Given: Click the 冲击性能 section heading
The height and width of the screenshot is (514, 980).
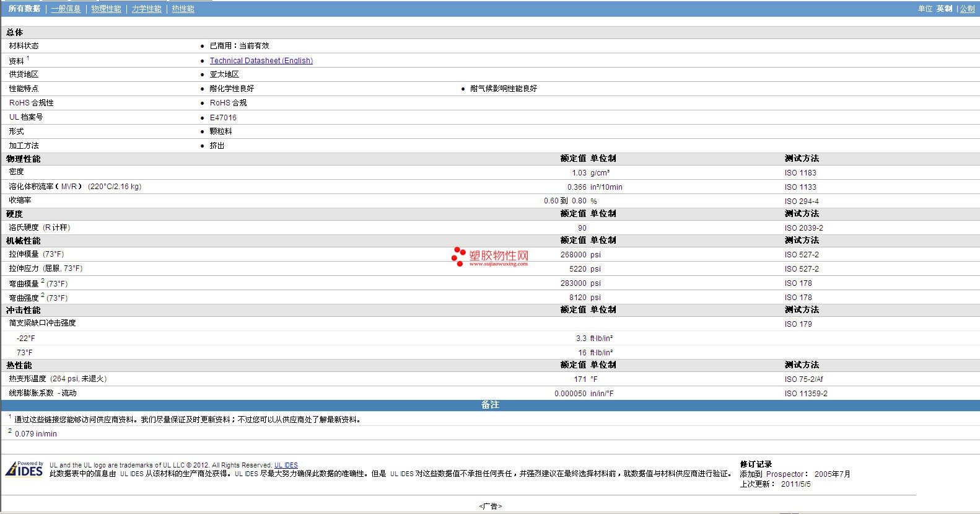Looking at the screenshot, I should point(24,311).
